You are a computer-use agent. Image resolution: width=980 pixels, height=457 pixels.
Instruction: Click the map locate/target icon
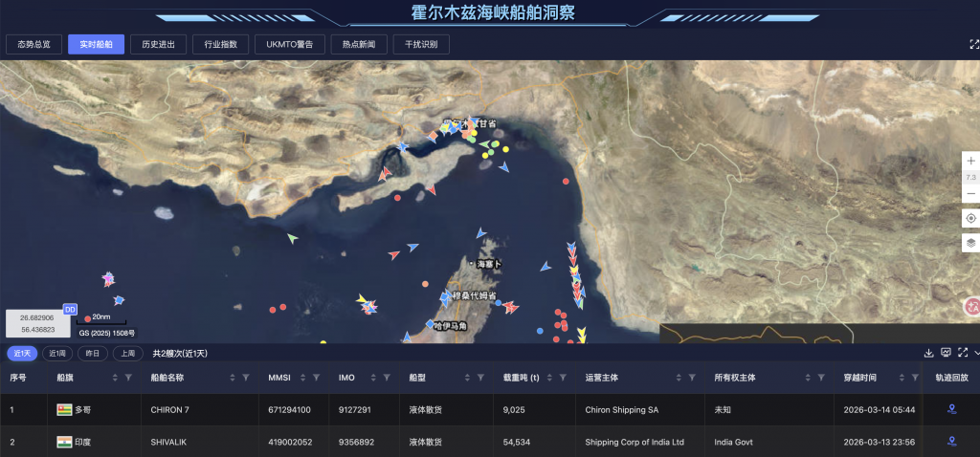click(970, 219)
